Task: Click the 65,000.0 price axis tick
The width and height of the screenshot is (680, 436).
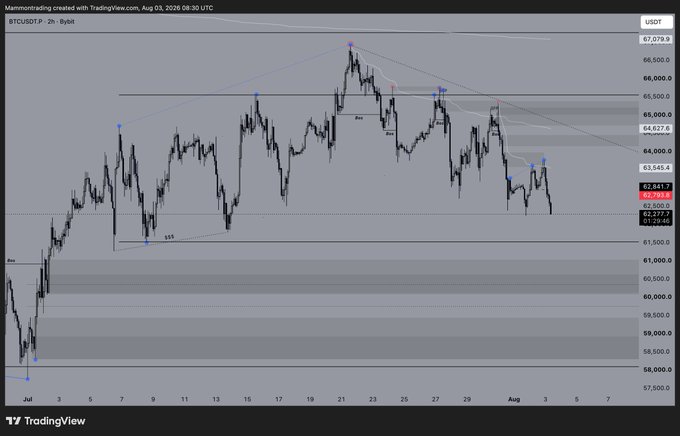Action: [x=657, y=115]
